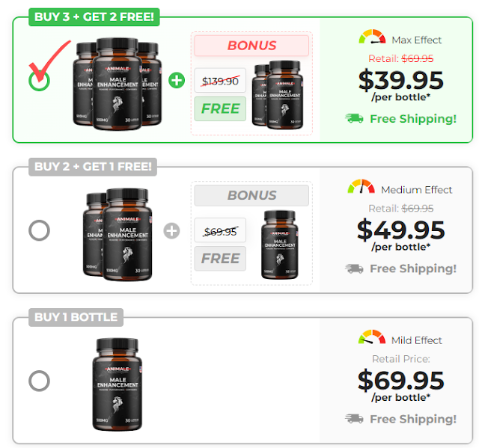
Task: Click the single bottle image in Buy 1 package
Action: click(x=118, y=384)
